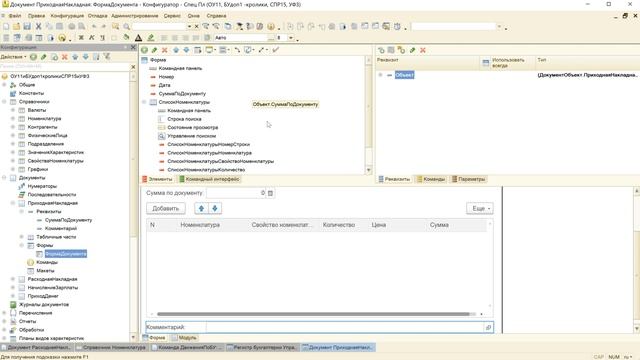640x360 pixels.
Task: Click the italic K formatting icon
Action: 92,38
